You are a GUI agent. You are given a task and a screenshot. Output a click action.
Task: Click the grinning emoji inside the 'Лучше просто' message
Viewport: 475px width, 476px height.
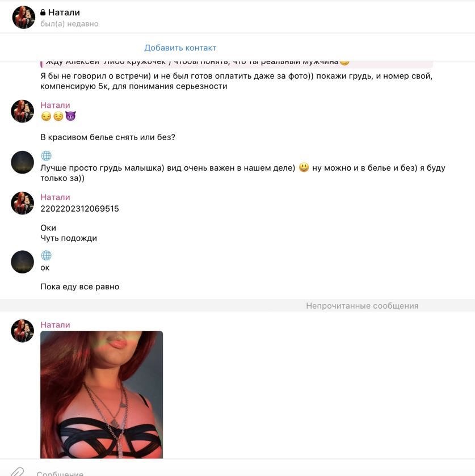304,167
